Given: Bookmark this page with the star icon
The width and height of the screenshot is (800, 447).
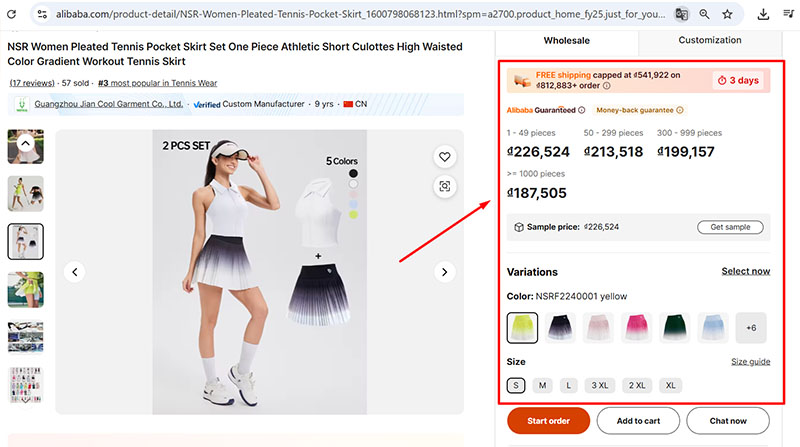Looking at the screenshot, I should tap(727, 14).
